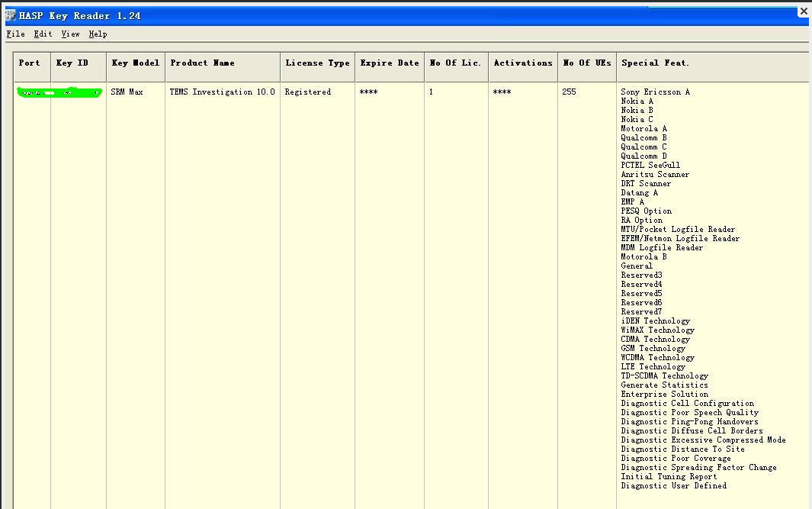The height and width of the screenshot is (509, 812).
Task: Click Diagnostic Ping-Pong Handovers feature
Action: [x=690, y=421]
